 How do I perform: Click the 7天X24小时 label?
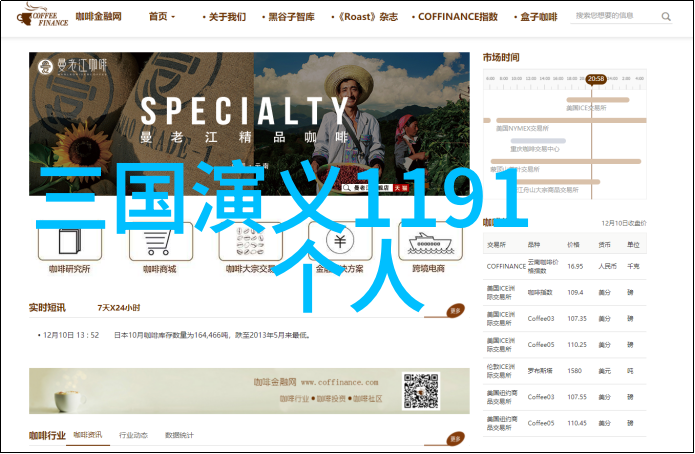pos(119,308)
